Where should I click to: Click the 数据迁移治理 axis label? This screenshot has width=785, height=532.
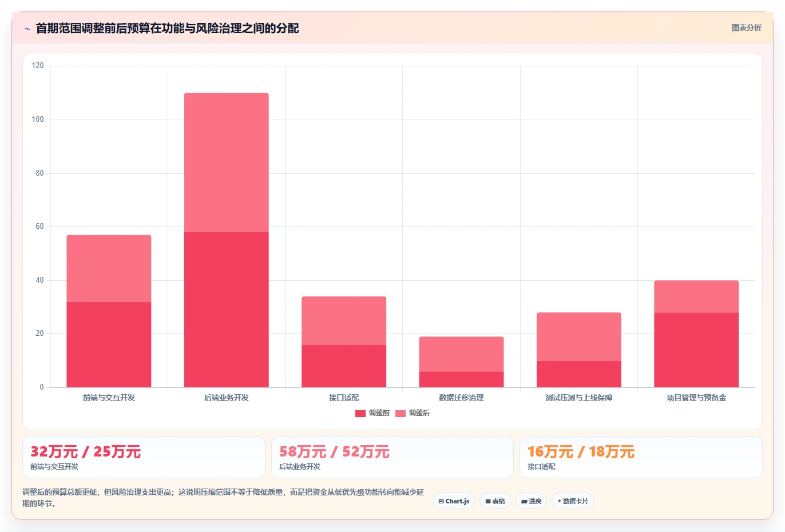(x=461, y=398)
